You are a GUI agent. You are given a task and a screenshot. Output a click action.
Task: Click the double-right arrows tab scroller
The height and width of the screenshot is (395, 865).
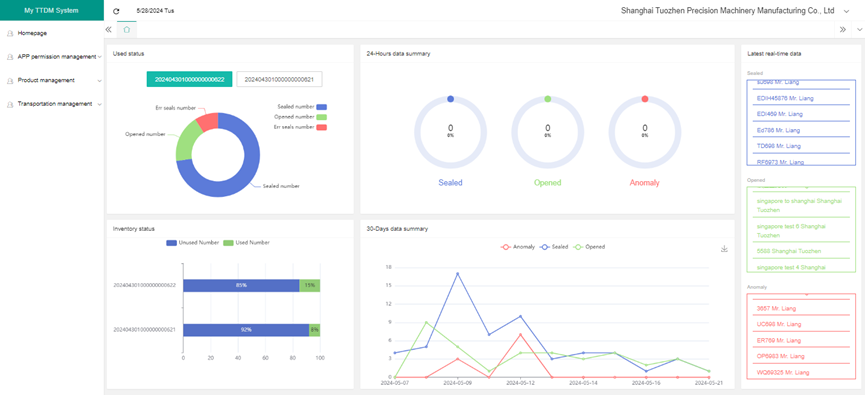coord(843,30)
